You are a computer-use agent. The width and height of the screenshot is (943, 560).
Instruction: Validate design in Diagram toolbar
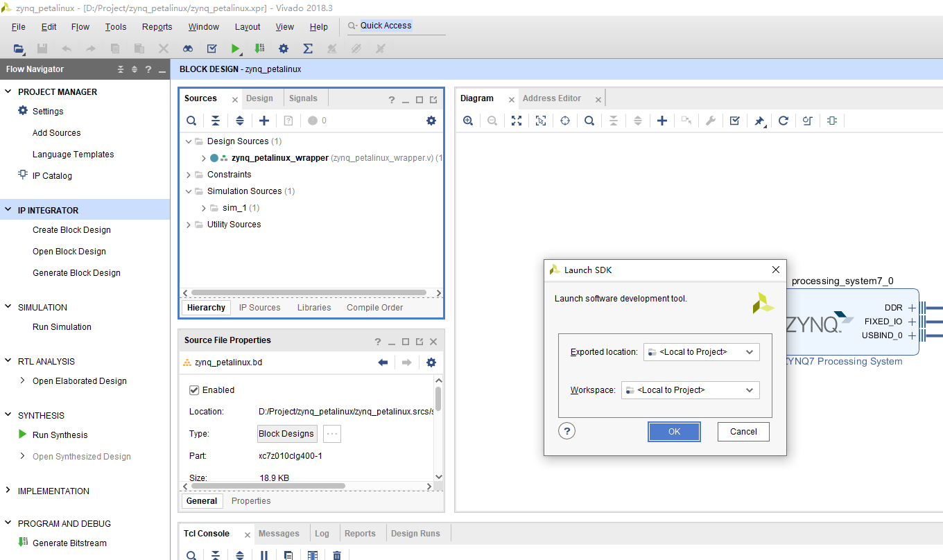click(x=735, y=121)
